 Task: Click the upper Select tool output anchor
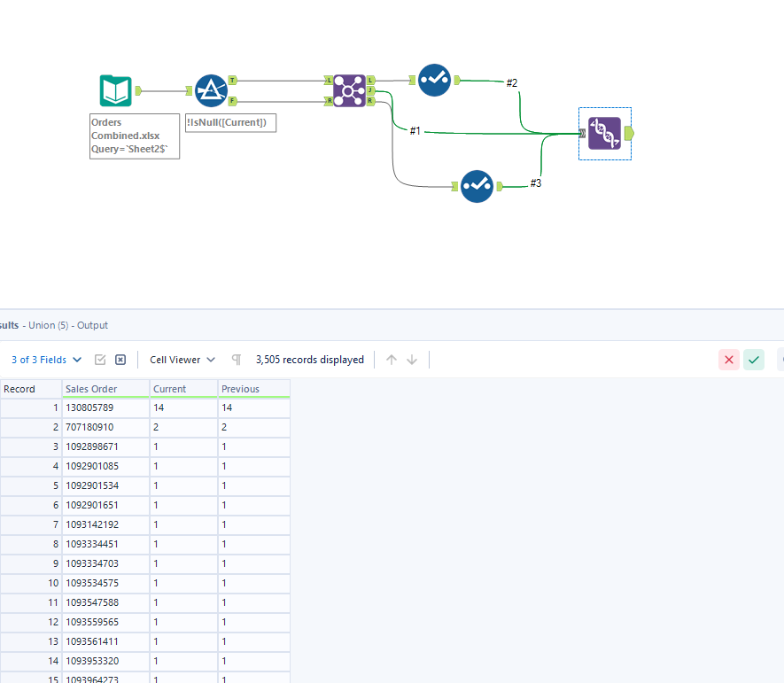pos(456,80)
